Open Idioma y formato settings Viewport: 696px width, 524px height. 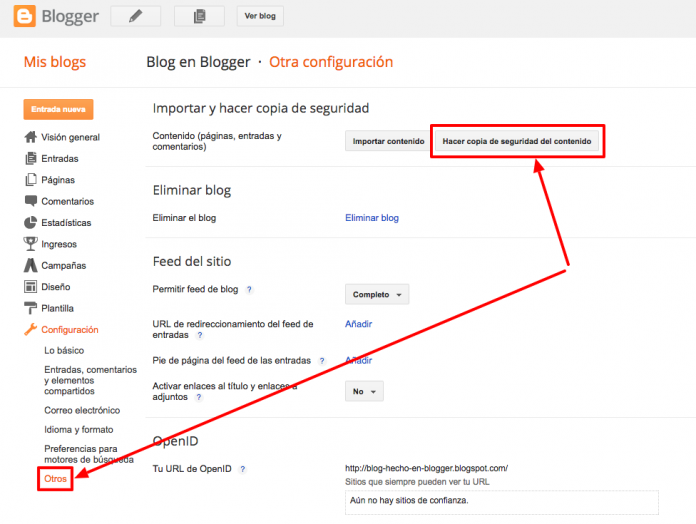click(79, 429)
